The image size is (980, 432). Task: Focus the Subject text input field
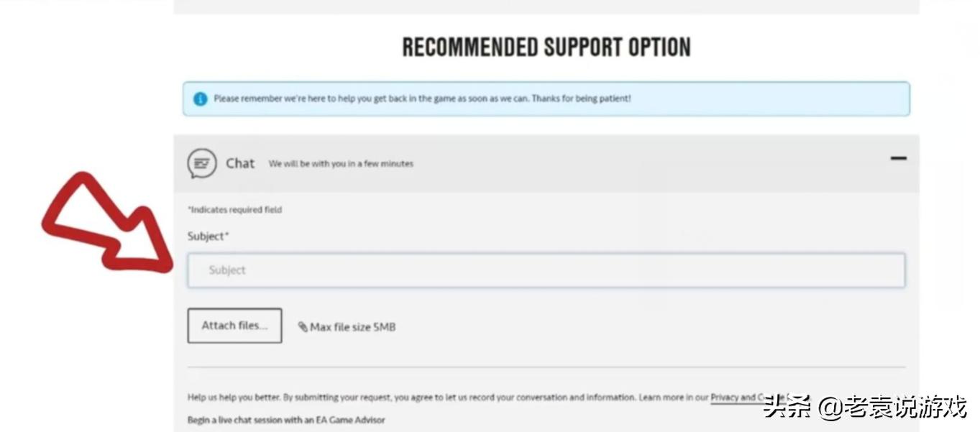coord(546,270)
